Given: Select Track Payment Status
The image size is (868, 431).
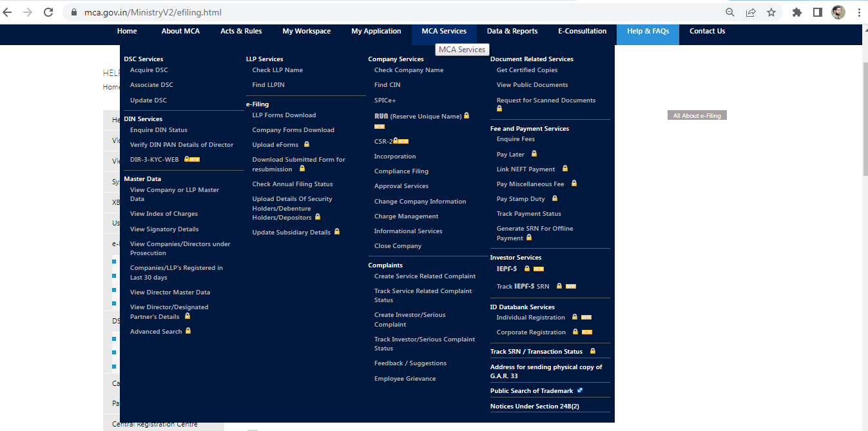Looking at the screenshot, I should 529,213.
